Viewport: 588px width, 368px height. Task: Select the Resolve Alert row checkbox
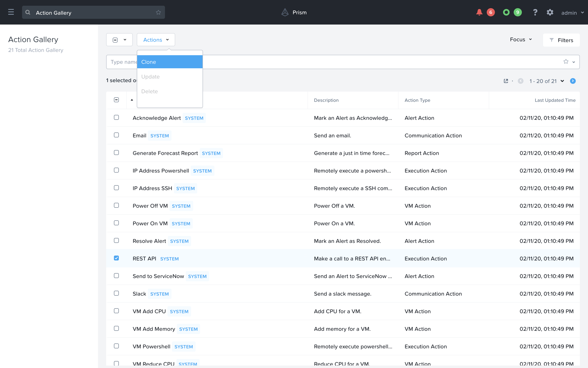click(116, 240)
